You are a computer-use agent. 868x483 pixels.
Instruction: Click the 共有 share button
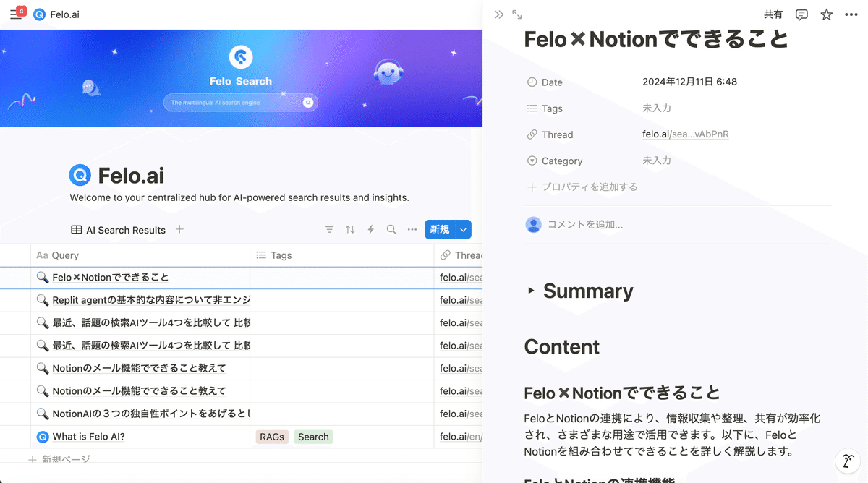(x=773, y=14)
